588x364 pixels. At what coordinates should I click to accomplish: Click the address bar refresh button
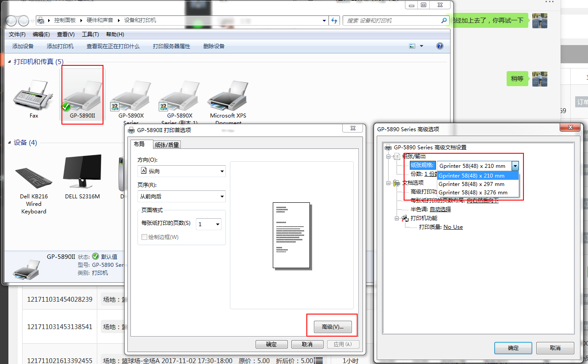(335, 20)
